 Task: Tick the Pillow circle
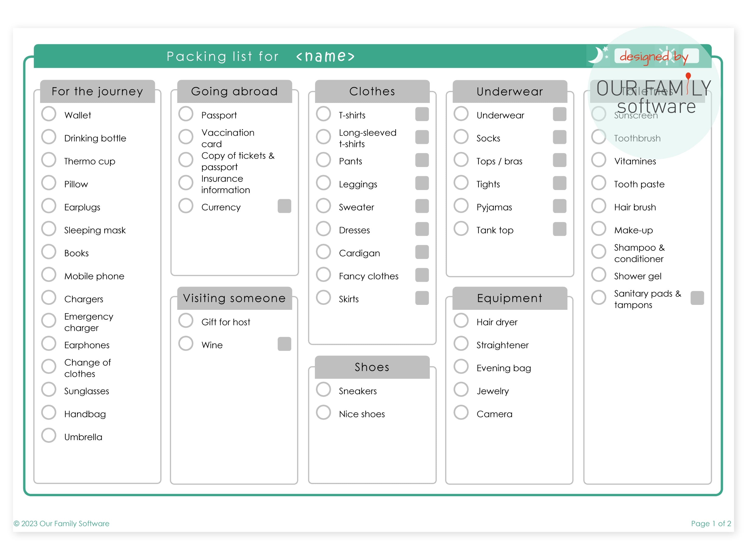[49, 183]
